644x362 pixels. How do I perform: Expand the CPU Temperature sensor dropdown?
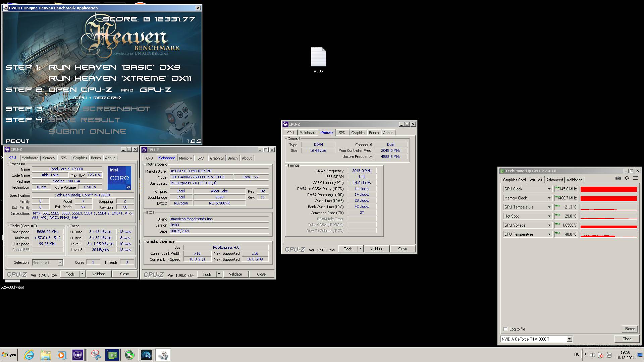pos(549,234)
